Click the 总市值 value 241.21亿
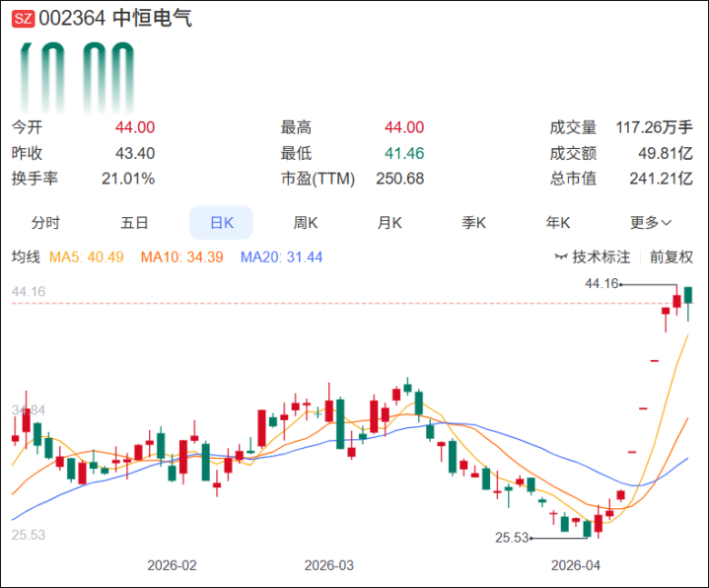This screenshot has height=588, width=709. (661, 179)
